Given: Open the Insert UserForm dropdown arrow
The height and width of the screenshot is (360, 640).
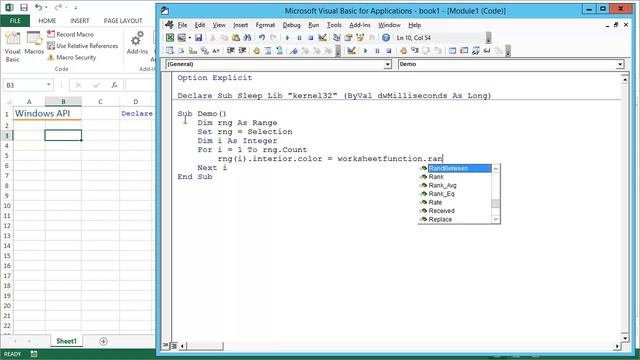Looking at the screenshot, I should click(189, 38).
